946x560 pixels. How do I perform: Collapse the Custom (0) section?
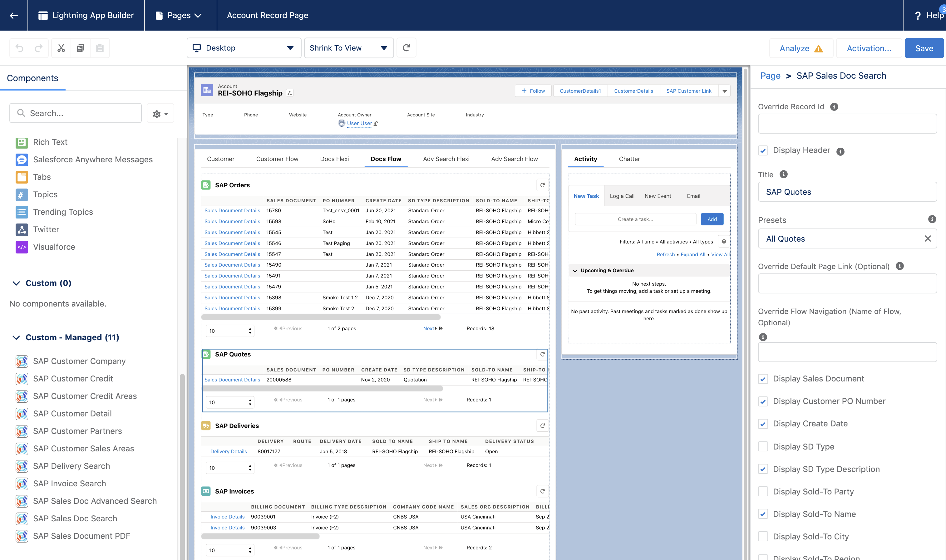click(16, 283)
